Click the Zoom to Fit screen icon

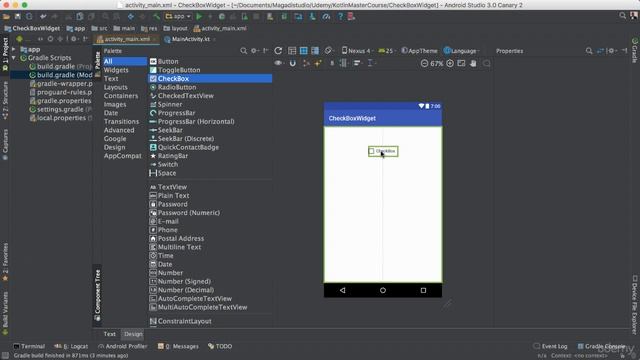[x=461, y=63]
